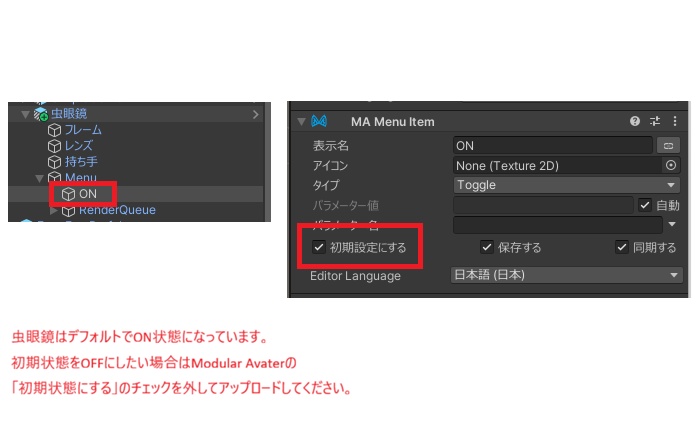Uncheck the 初期設定にする checkbox
Viewport: 699px width, 444px height.
click(x=319, y=247)
